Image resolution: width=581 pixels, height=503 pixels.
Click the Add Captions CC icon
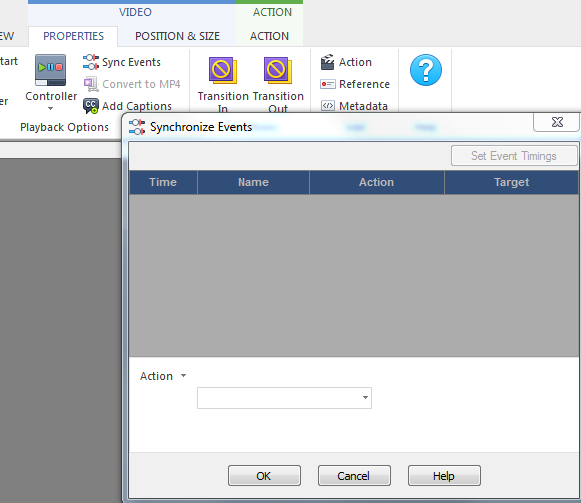click(91, 106)
